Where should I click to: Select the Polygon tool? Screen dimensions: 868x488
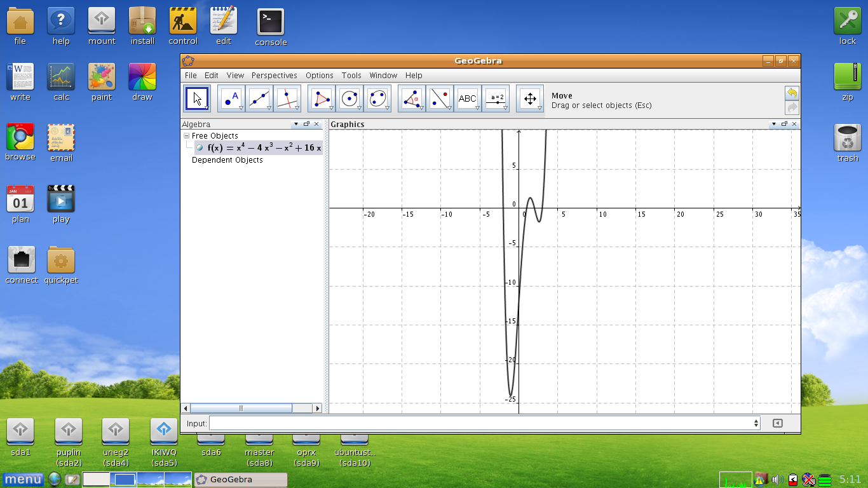(x=321, y=97)
